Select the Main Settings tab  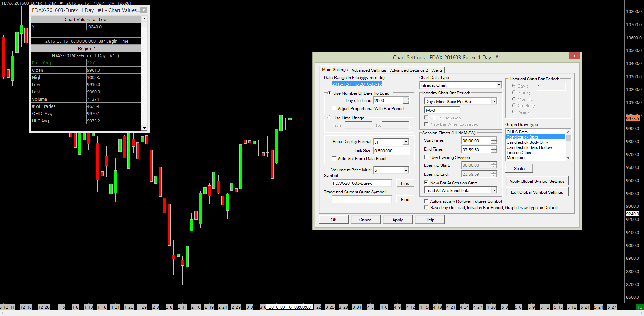pyautogui.click(x=335, y=69)
